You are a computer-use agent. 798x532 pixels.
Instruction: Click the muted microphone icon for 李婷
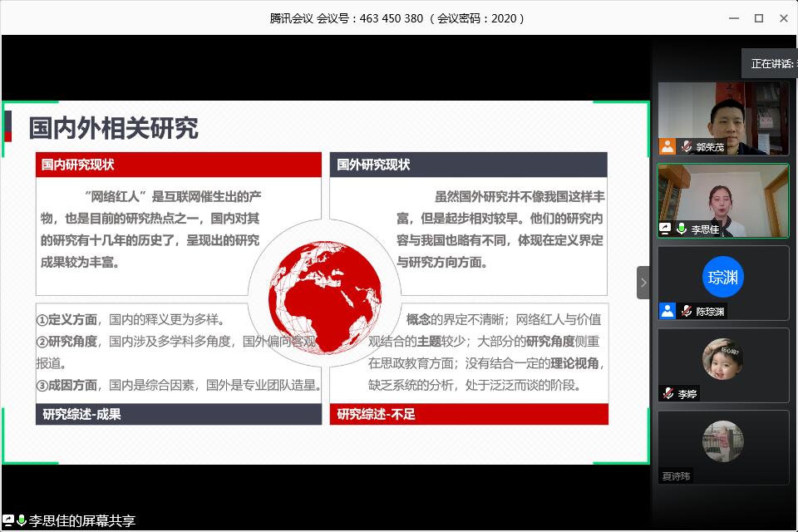[667, 393]
